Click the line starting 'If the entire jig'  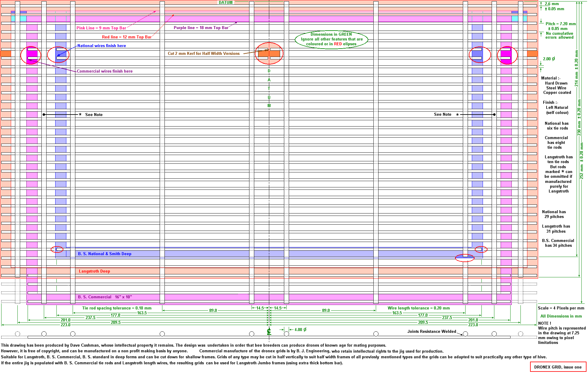pos(172,363)
